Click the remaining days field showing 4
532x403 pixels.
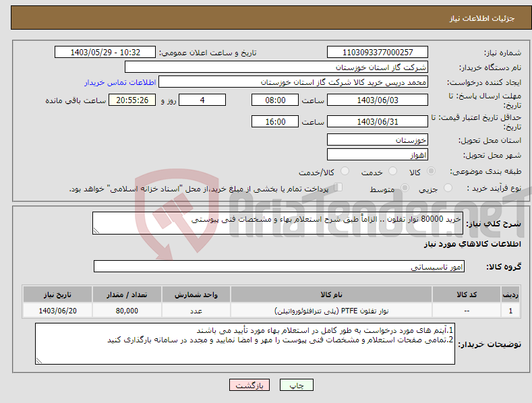pyautogui.click(x=202, y=100)
